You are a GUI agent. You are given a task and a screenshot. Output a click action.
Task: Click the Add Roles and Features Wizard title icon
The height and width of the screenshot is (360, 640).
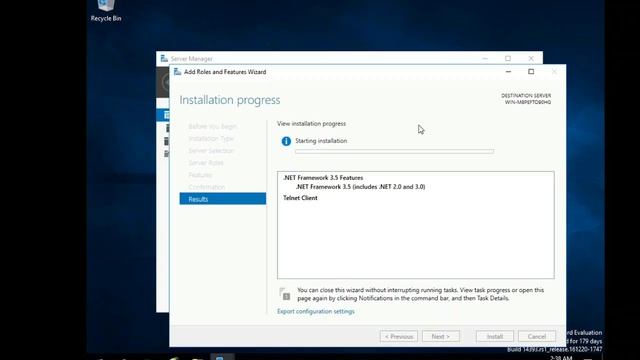(x=177, y=71)
